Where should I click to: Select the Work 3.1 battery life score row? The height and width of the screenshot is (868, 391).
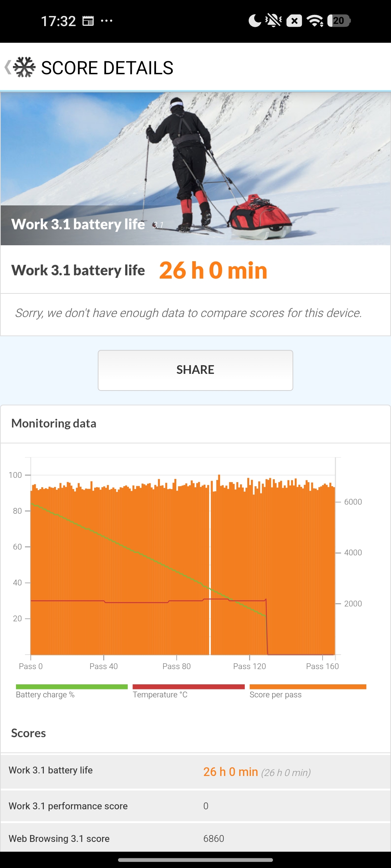coord(195,771)
